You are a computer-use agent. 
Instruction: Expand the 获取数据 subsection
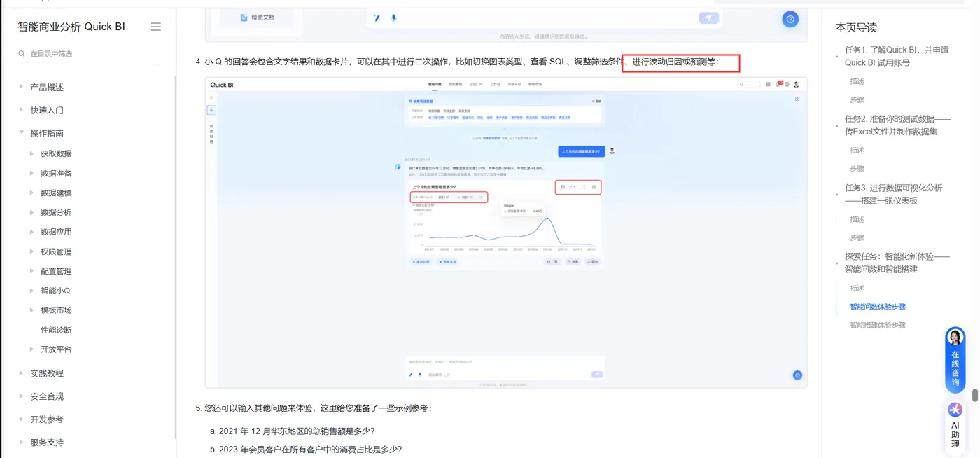(x=31, y=153)
